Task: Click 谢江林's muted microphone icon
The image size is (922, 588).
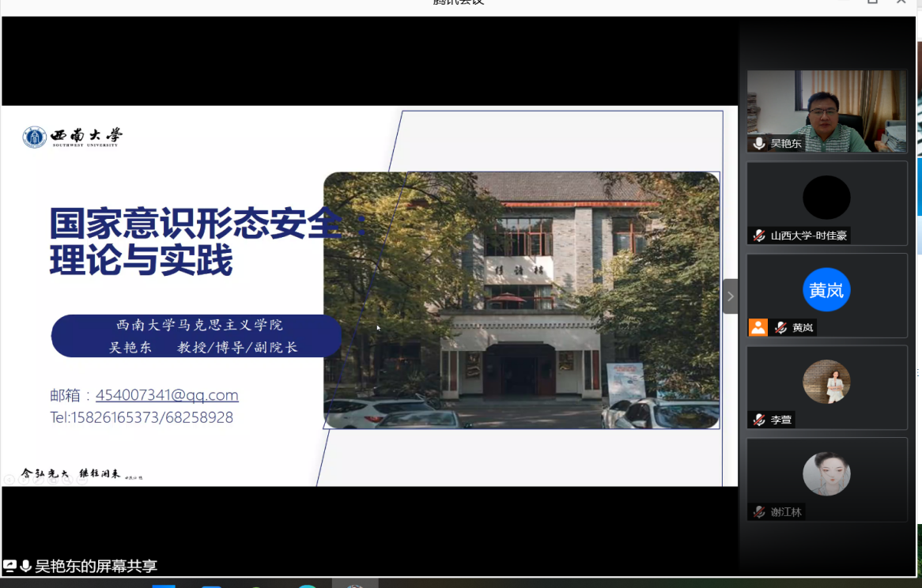Action: 759,511
